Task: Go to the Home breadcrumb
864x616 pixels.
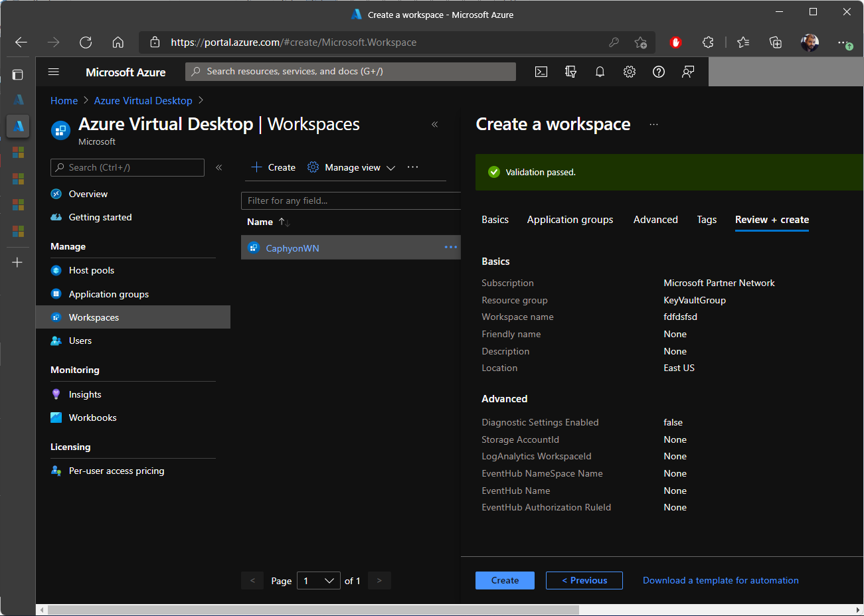Action: click(x=64, y=101)
